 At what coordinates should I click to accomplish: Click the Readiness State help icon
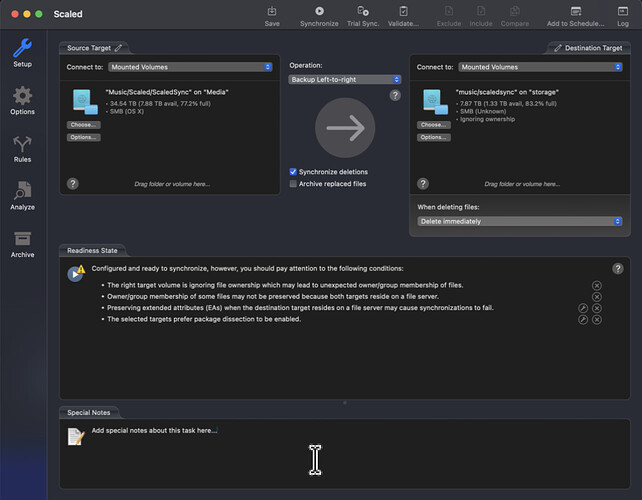[x=617, y=269]
